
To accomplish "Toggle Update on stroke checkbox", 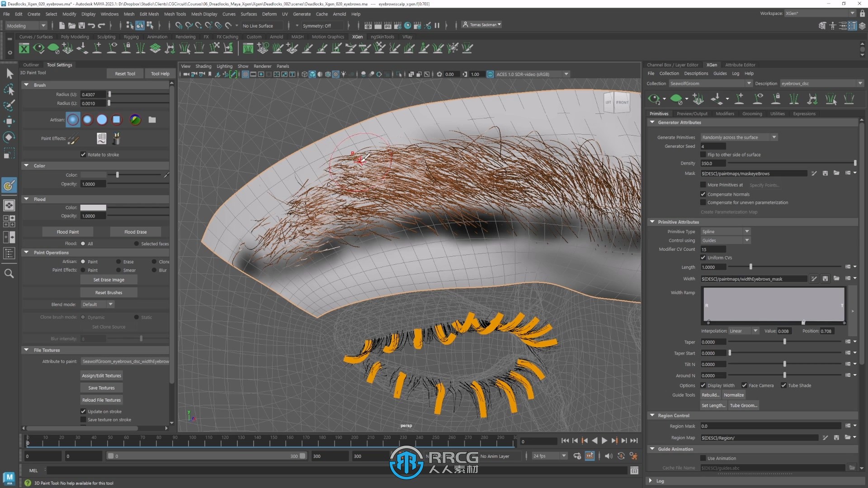I will 83,412.
